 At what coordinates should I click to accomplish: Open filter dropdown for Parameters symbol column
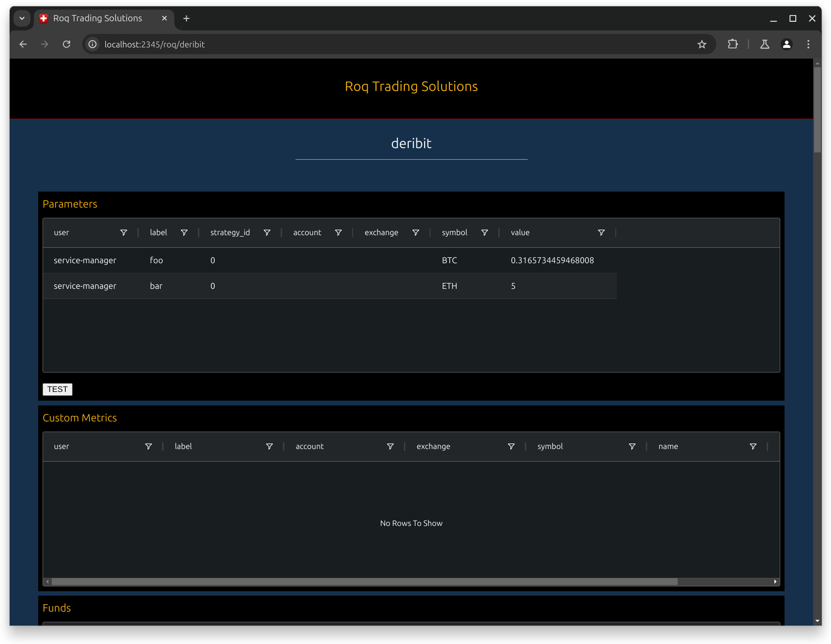click(485, 233)
